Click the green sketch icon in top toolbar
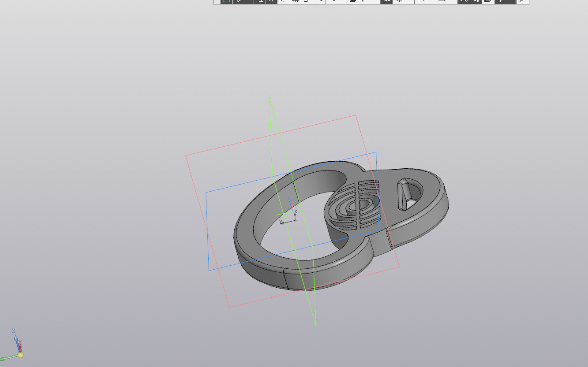 click(x=226, y=1)
